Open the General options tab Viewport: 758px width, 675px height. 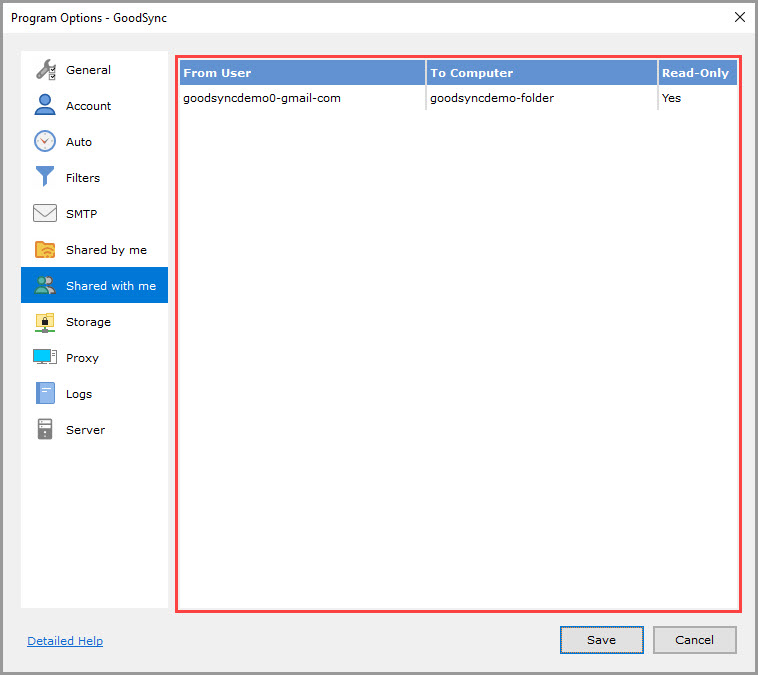(x=95, y=70)
